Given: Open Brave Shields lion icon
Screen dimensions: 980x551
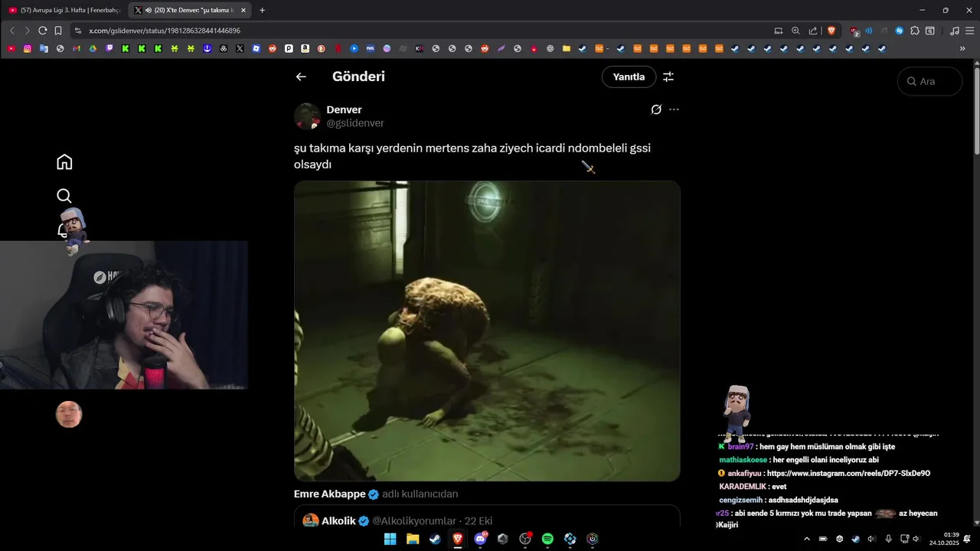Looking at the screenshot, I should point(831,31).
